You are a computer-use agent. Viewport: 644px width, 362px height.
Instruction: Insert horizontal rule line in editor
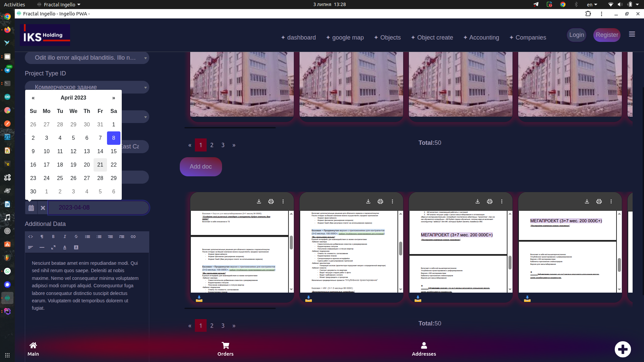pos(42,247)
